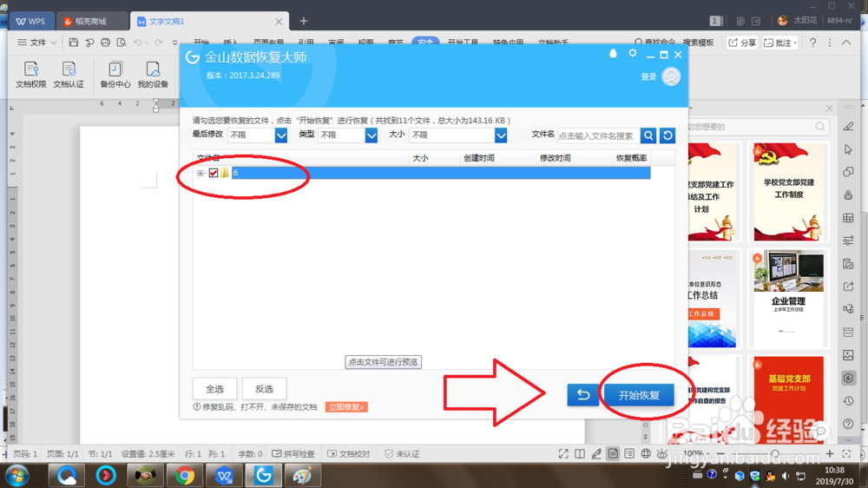Screen dimensions: 868x488
Task: Collapse the WPS ribbon with the chevron
Action: click(846, 43)
